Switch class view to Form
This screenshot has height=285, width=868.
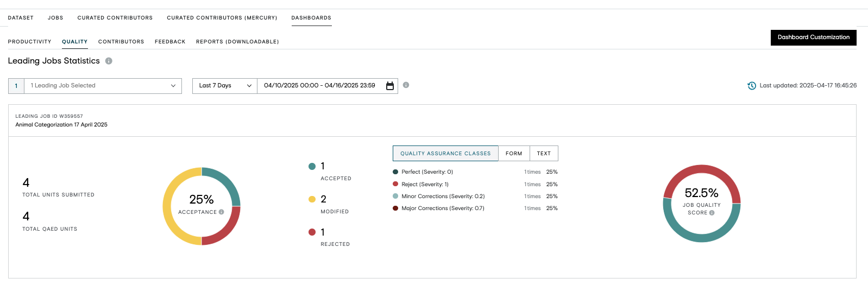pyautogui.click(x=514, y=154)
